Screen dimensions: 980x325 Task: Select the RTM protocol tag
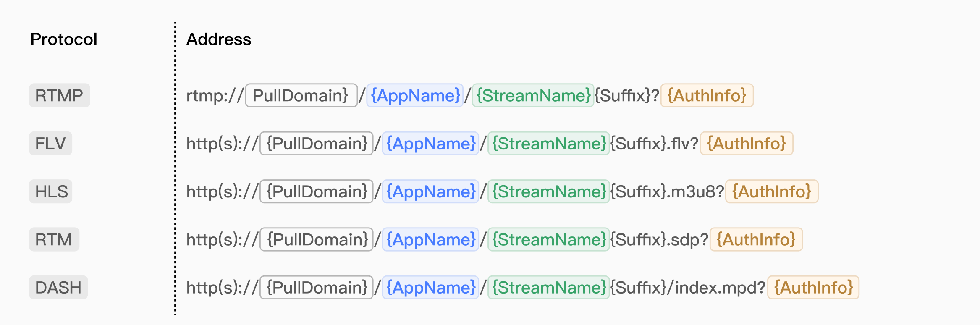[x=54, y=239]
